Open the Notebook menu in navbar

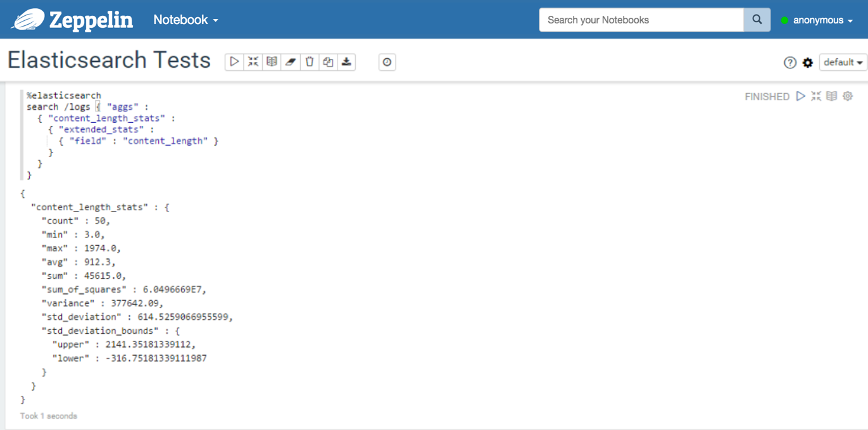pyautogui.click(x=186, y=20)
